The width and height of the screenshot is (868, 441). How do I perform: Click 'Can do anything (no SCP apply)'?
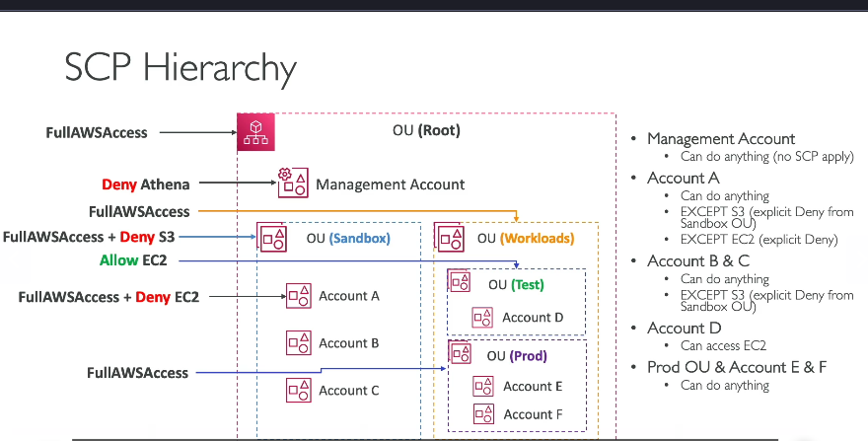tap(766, 157)
